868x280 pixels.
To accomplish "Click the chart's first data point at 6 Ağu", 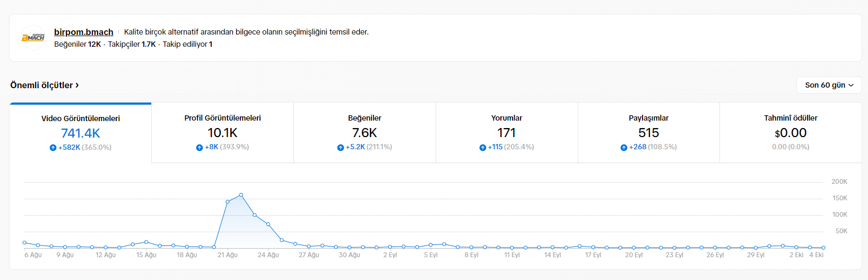I will tap(24, 243).
